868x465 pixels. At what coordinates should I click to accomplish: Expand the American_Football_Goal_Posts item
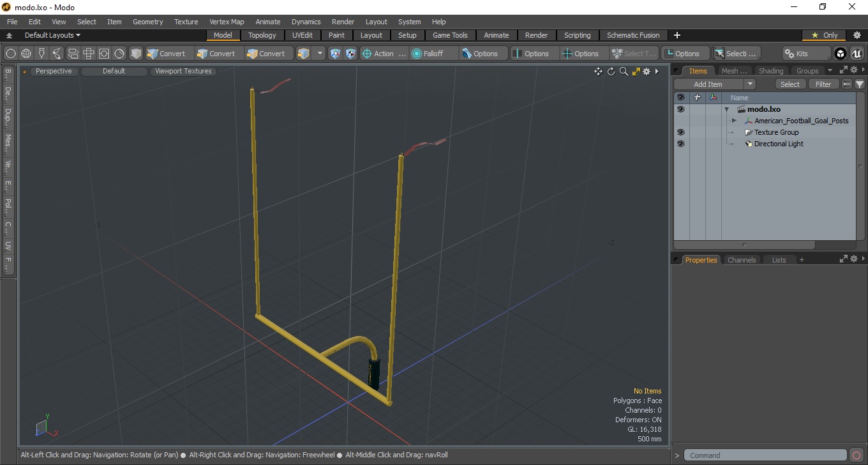[x=734, y=121]
